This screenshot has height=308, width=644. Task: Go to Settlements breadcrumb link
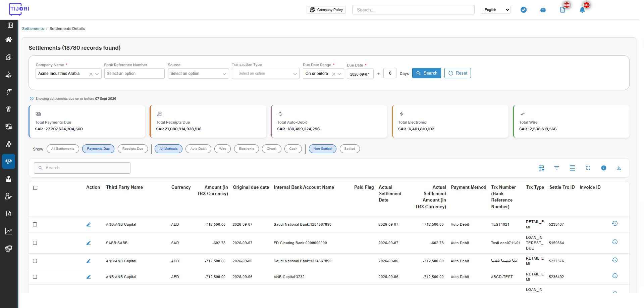[x=33, y=29]
